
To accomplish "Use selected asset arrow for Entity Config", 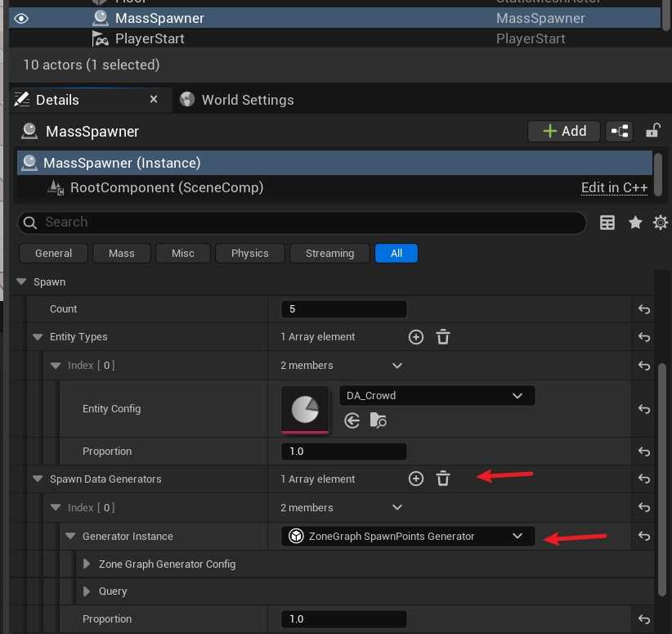I will point(352,420).
